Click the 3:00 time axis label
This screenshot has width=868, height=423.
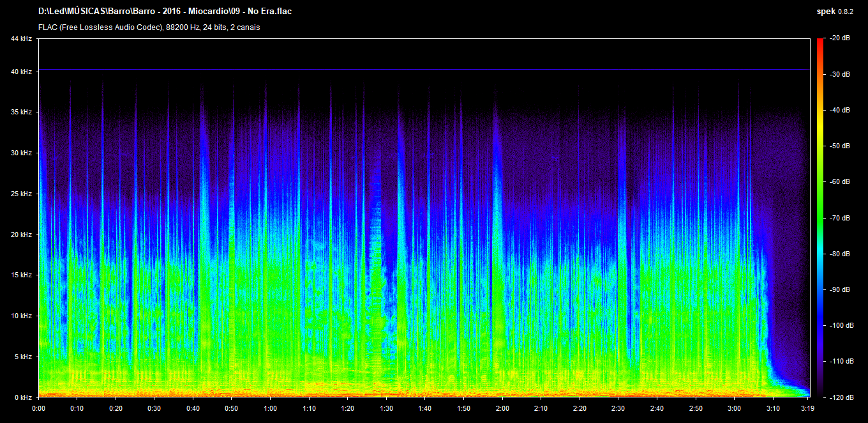pos(734,408)
